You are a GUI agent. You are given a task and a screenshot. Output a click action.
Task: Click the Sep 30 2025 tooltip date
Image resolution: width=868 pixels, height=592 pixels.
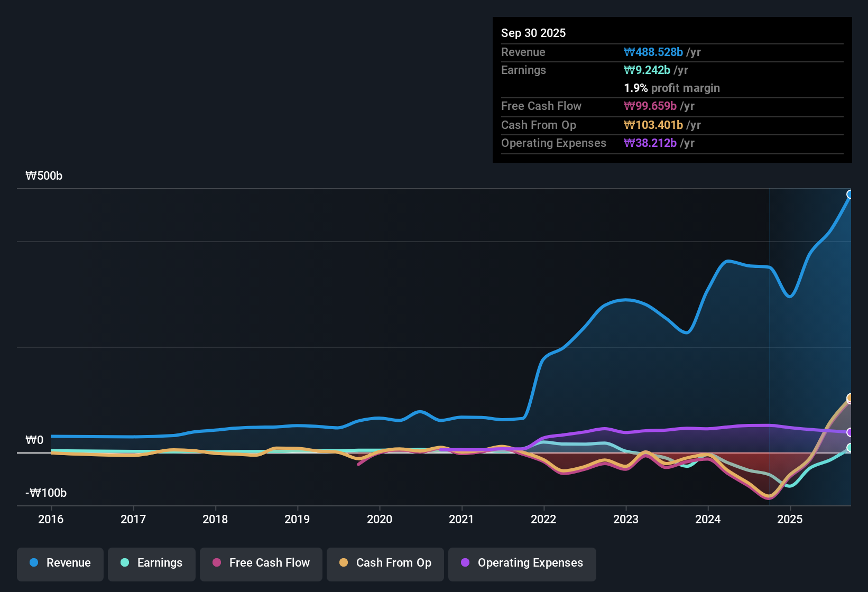point(533,33)
